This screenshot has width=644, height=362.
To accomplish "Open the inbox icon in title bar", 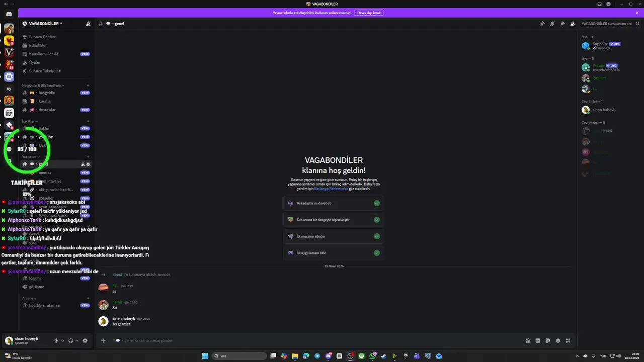I will 599,4.
